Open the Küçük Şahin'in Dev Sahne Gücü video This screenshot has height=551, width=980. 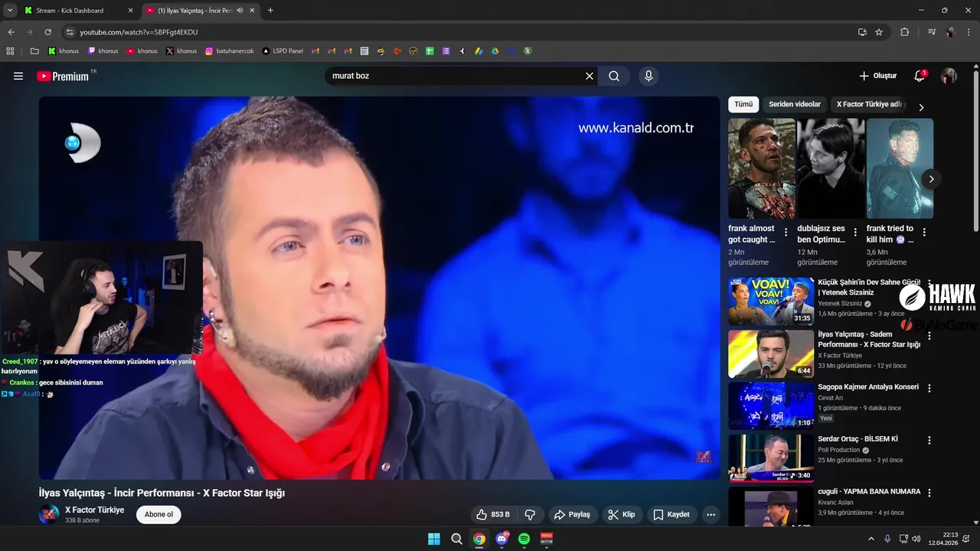(771, 302)
